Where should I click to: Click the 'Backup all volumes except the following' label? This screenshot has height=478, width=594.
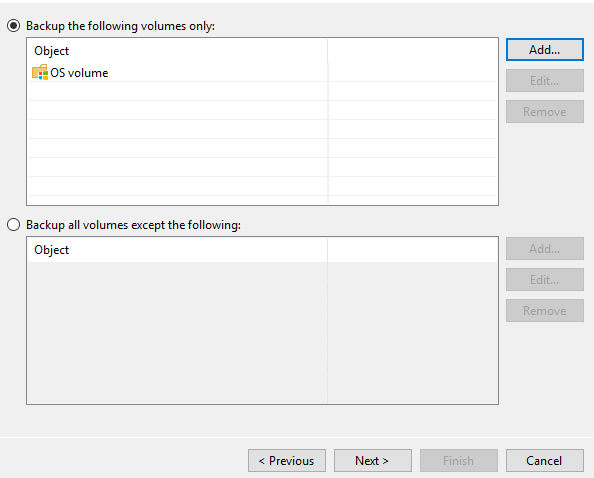133,225
